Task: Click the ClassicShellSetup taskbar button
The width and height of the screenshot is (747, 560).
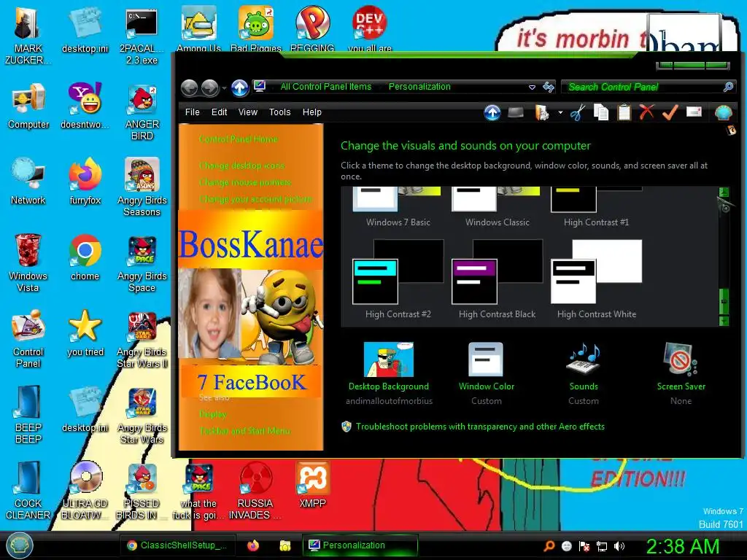Action: pos(177,545)
